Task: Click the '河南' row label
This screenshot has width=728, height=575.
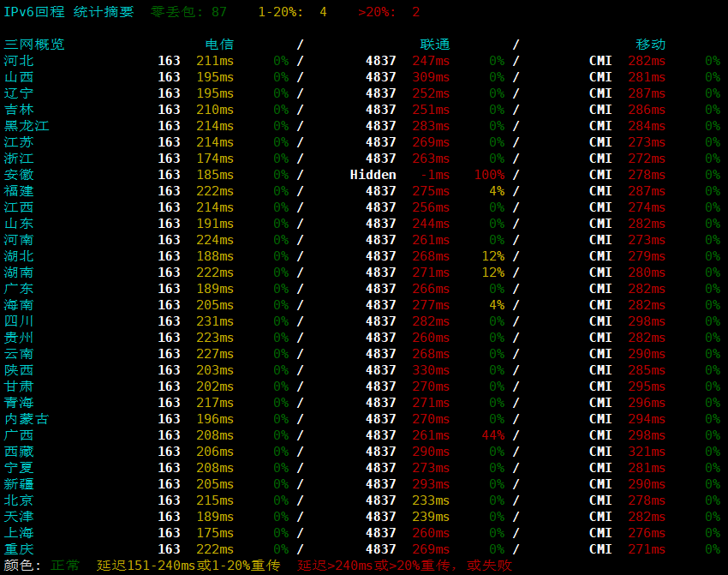Action: pyautogui.click(x=19, y=240)
